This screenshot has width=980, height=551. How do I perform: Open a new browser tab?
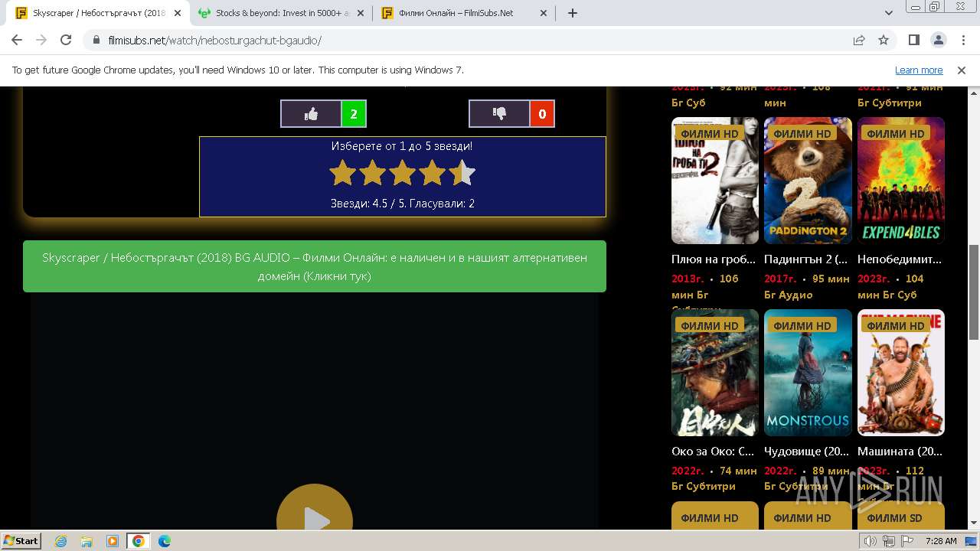tap(573, 13)
